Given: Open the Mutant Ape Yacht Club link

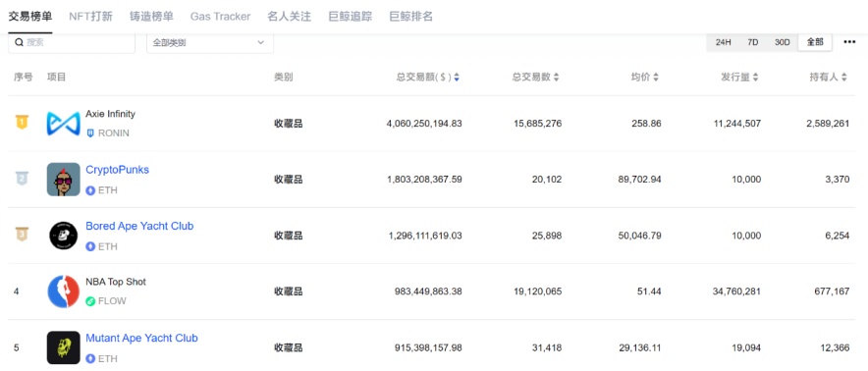Looking at the screenshot, I should 141,339.
